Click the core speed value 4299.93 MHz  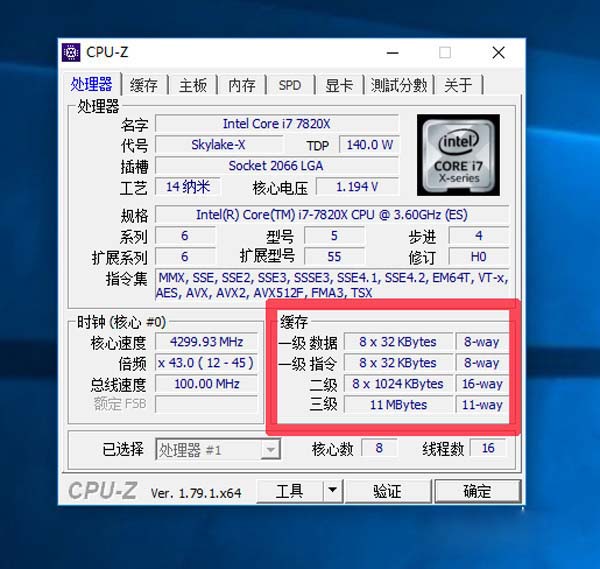point(207,342)
